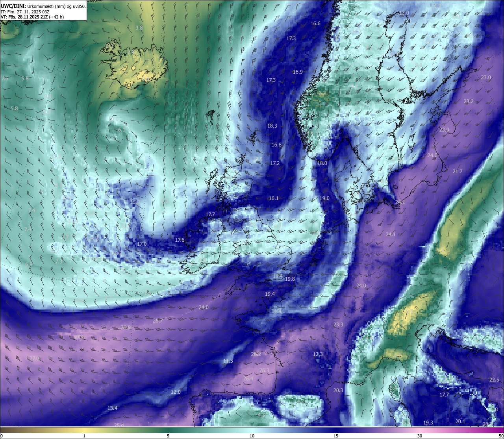Click the 26.9 value label
504x439 pixels.
click(x=126, y=328)
